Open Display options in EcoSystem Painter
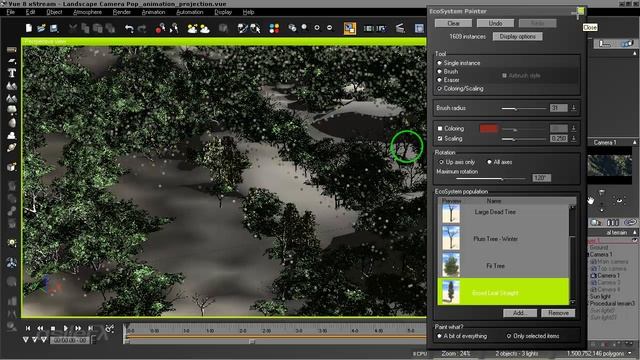The image size is (640, 360). coord(518,36)
